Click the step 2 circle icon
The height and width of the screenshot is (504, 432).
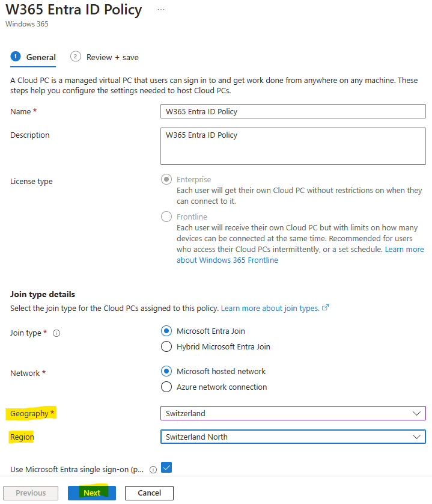[x=76, y=57]
